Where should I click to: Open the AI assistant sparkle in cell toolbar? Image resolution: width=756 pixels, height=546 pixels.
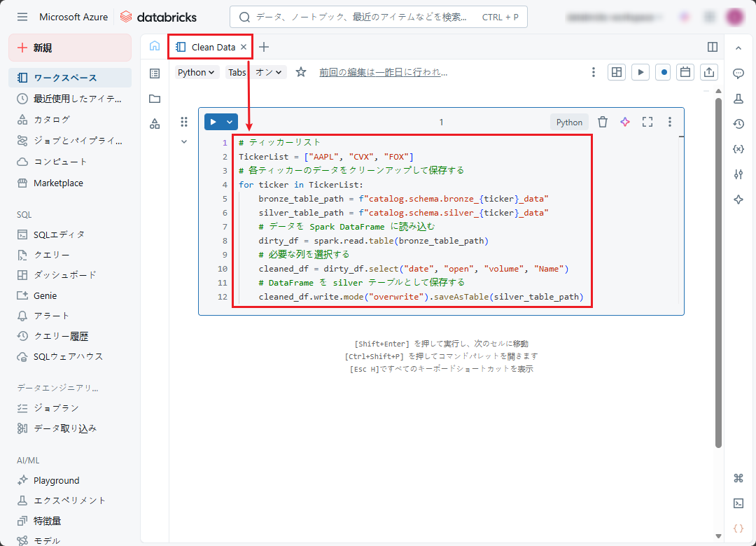point(625,122)
